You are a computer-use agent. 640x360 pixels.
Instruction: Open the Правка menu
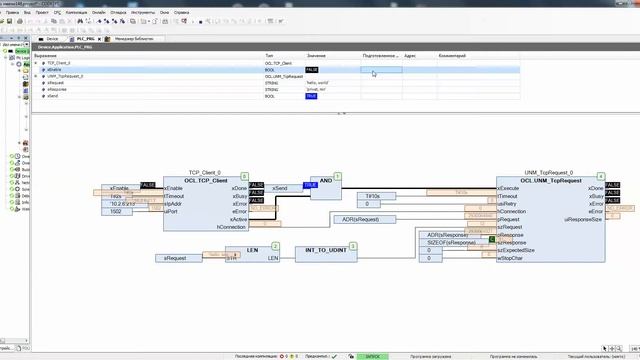(12, 13)
